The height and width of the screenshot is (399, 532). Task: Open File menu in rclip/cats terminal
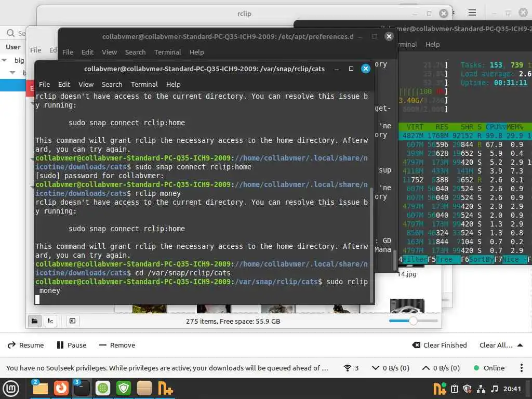tap(44, 84)
